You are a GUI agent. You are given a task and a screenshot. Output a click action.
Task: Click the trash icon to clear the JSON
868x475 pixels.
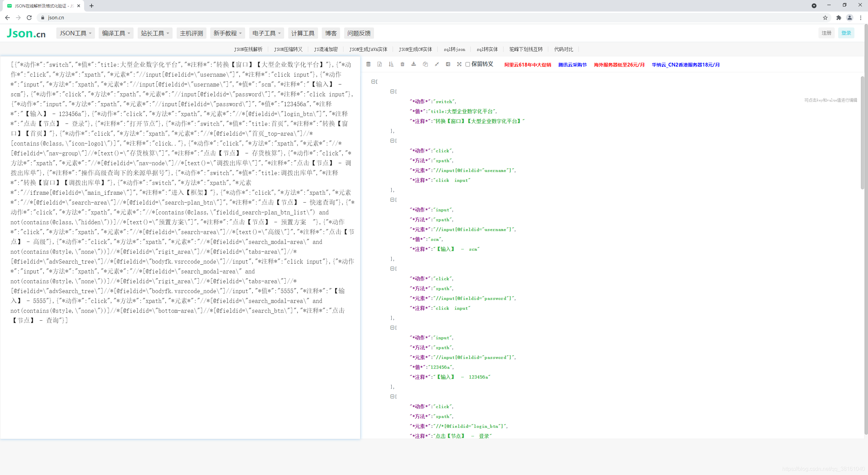402,64
